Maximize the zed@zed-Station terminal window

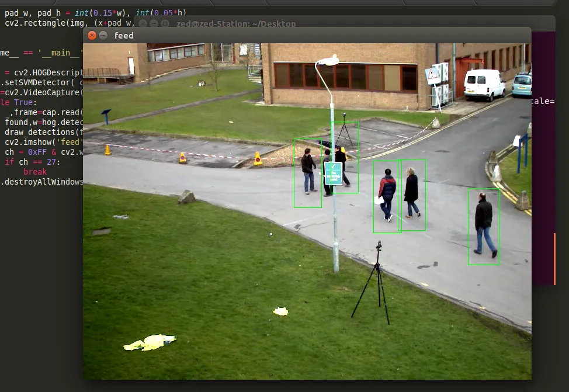coord(165,23)
